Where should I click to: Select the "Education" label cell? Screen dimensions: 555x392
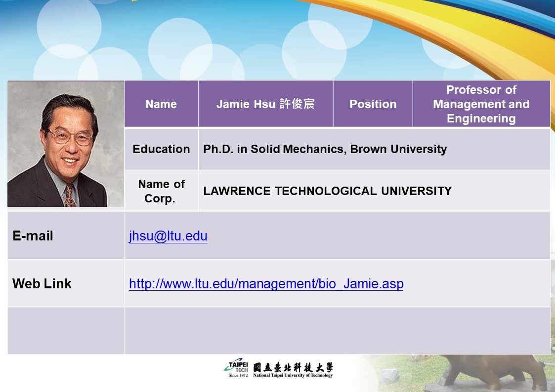point(162,149)
